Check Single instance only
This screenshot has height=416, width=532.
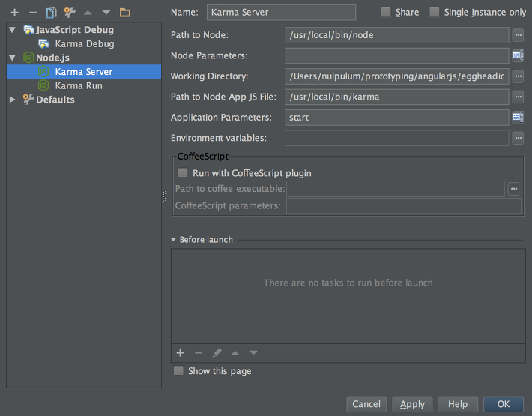[x=435, y=12]
